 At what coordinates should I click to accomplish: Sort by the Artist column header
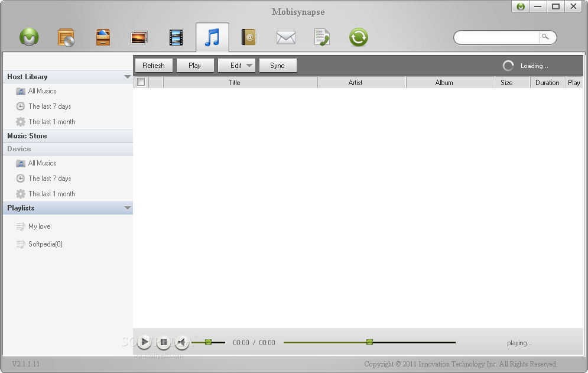[x=362, y=83]
